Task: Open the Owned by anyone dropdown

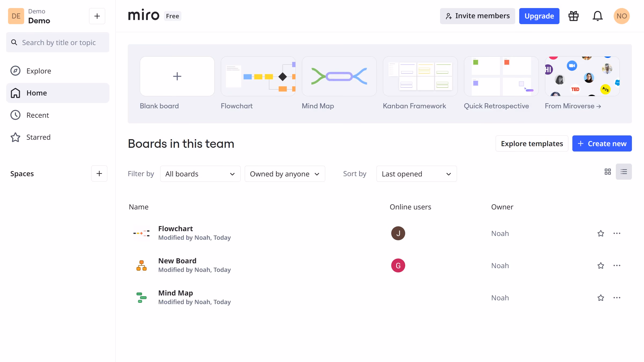Action: coord(285,174)
